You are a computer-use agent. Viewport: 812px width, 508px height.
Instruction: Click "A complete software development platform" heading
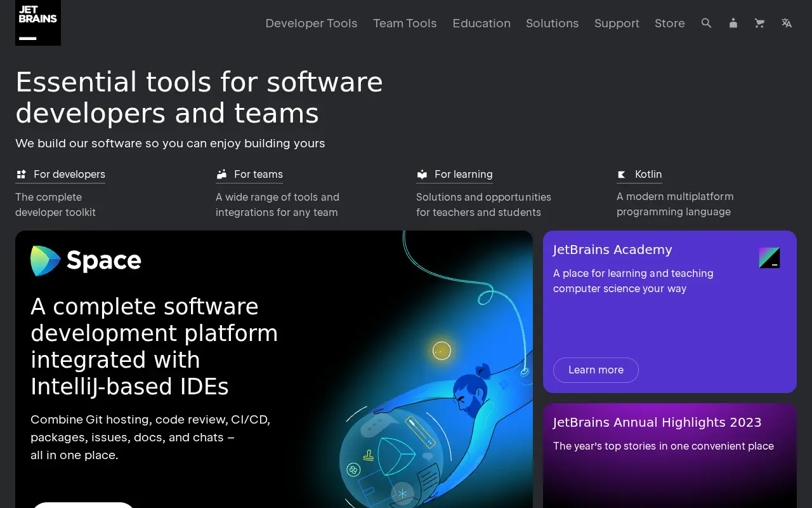pos(154,347)
